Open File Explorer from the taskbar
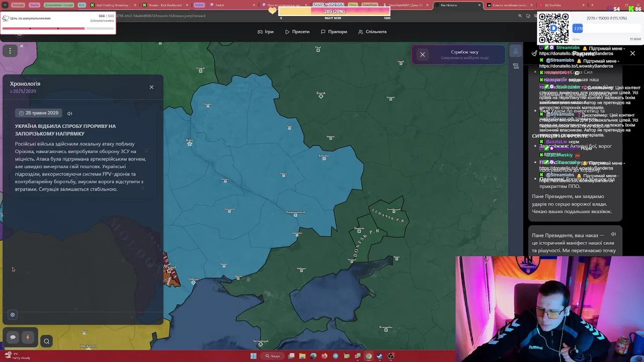 [302, 356]
